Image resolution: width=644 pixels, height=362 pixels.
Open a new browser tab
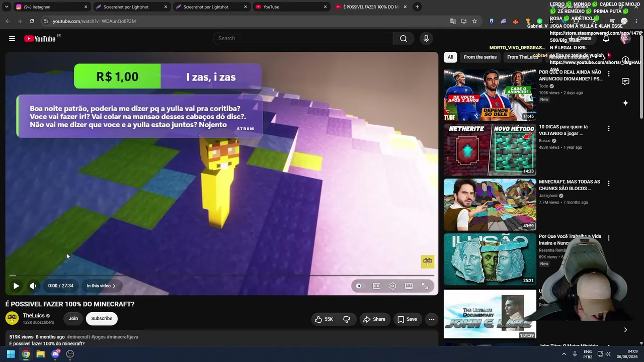pyautogui.click(x=417, y=7)
